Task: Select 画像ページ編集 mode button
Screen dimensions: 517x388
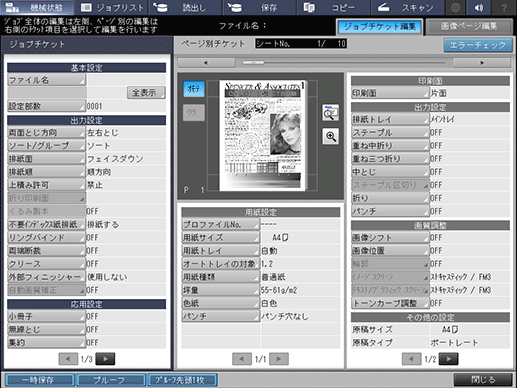Action: 469,27
